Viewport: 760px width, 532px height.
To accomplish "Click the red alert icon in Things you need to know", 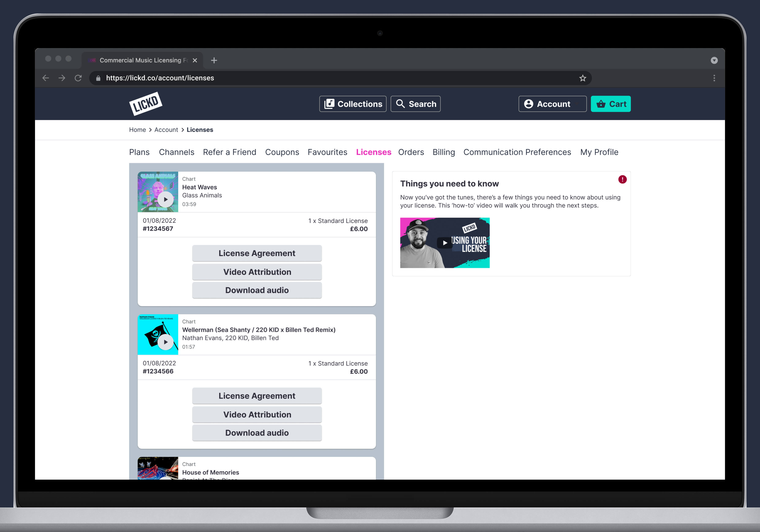I will pos(622,179).
